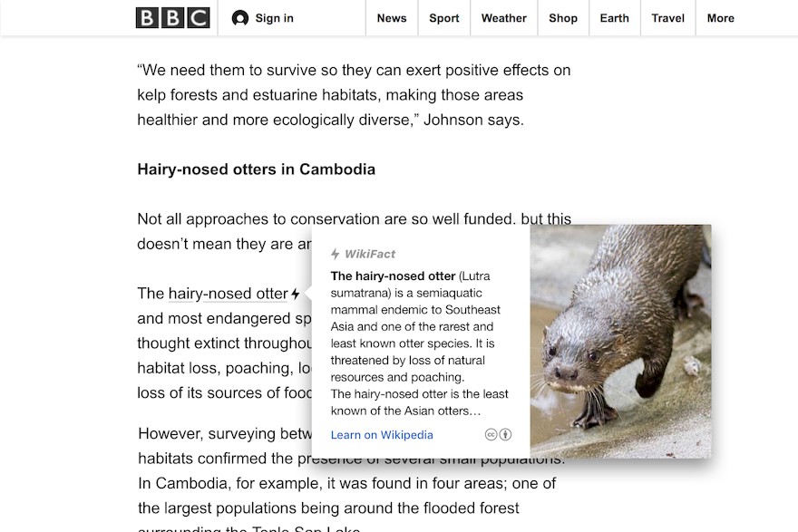Click the WikiFact title label
Viewport: 798px width, 532px height.
(369, 254)
